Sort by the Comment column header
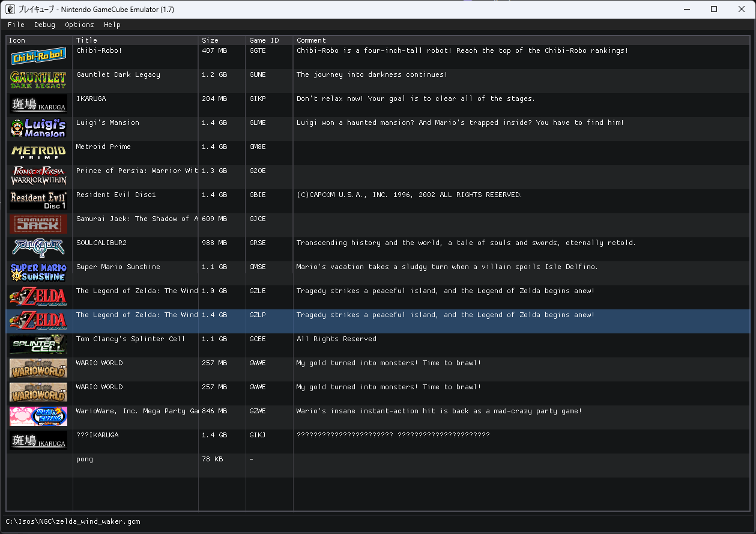Viewport: 756px width, 534px height. pyautogui.click(x=522, y=40)
